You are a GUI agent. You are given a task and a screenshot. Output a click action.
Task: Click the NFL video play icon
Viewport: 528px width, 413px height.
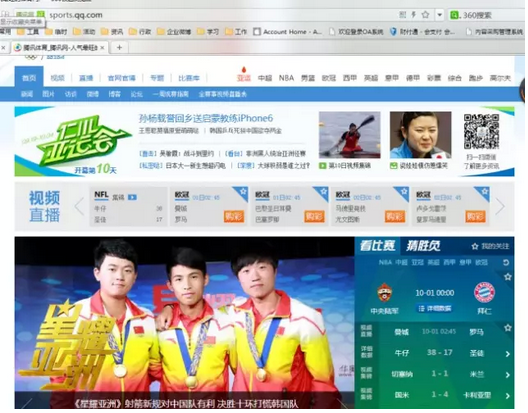tap(132, 197)
